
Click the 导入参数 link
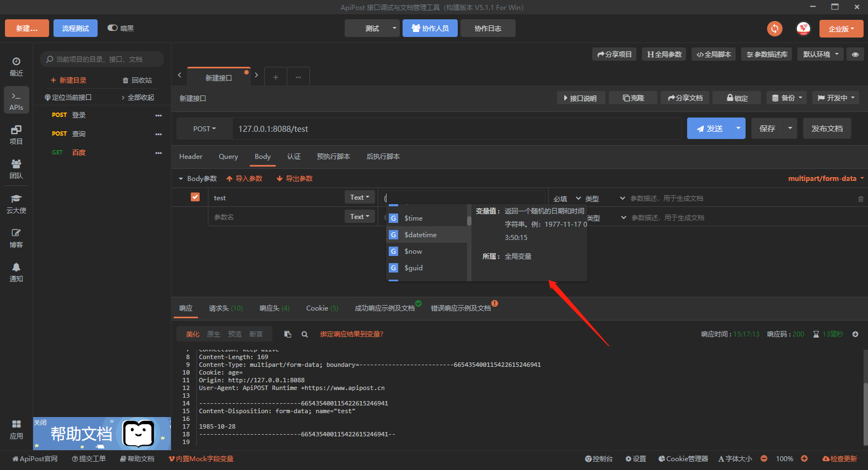(244, 179)
